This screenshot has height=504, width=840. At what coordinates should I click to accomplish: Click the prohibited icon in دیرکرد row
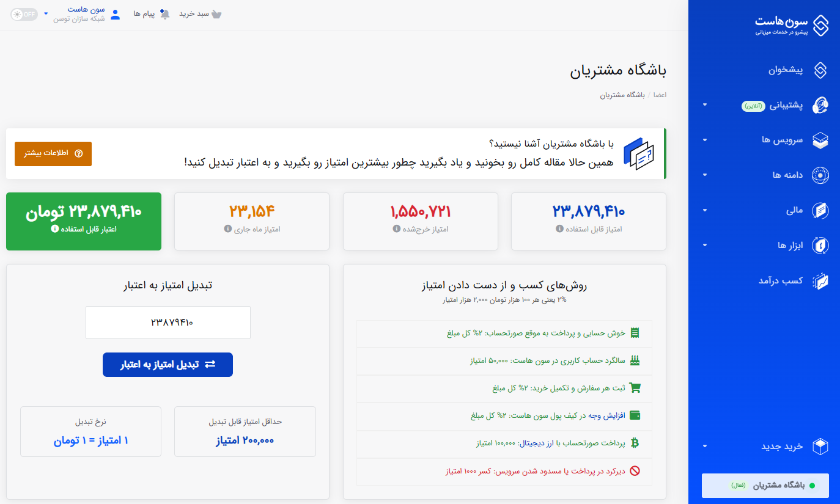point(635,470)
